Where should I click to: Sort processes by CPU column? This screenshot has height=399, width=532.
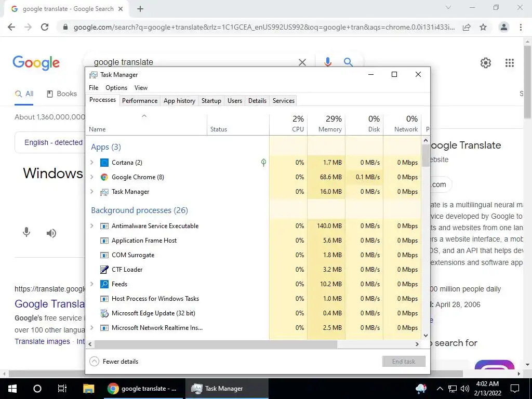[x=289, y=124]
